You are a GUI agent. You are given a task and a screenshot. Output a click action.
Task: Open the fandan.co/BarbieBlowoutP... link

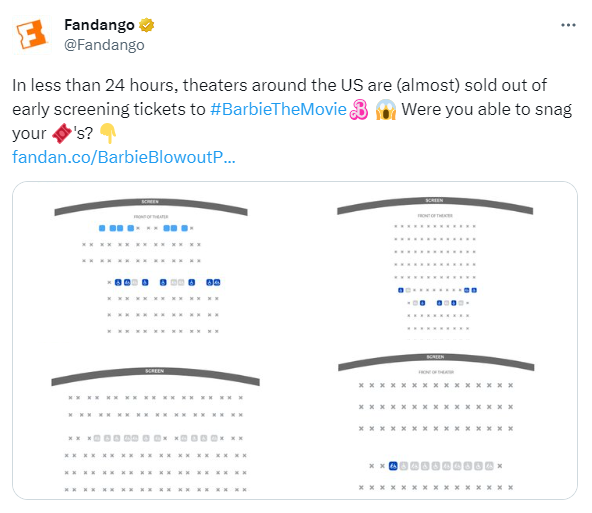pyautogui.click(x=124, y=157)
